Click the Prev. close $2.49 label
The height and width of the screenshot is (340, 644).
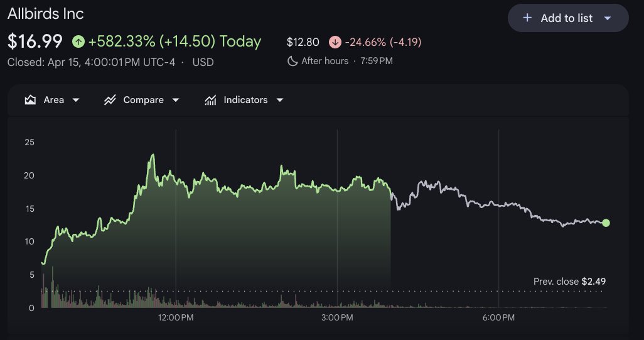tap(569, 282)
